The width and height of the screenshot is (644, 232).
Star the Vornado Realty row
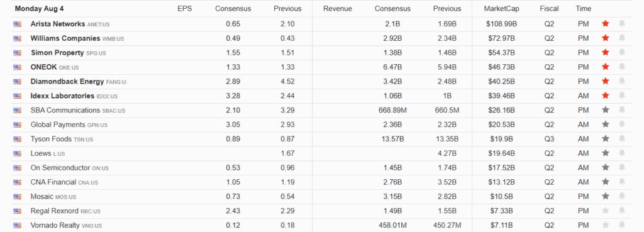(x=605, y=225)
